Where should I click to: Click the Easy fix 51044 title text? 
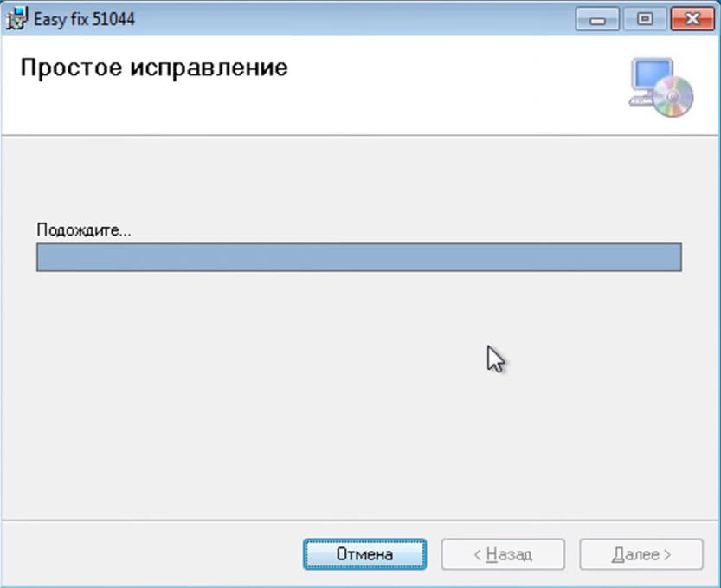point(84,19)
